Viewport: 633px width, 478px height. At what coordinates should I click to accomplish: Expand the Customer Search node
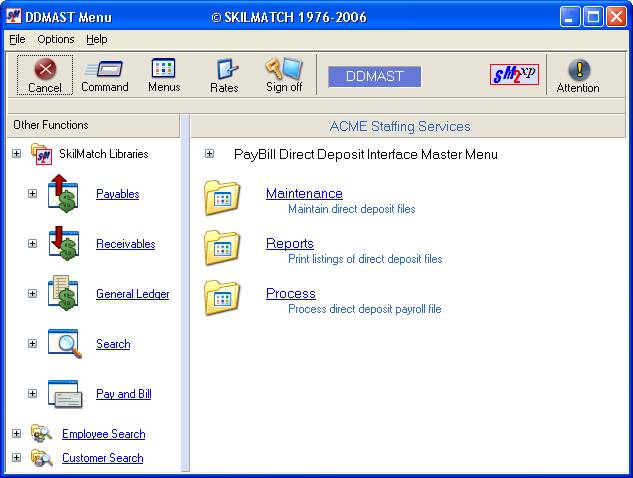(x=16, y=457)
